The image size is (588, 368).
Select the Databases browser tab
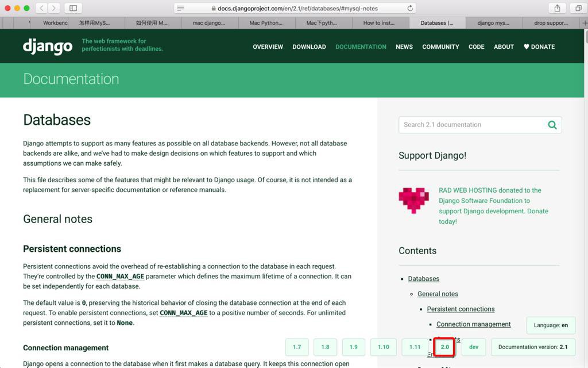pyautogui.click(x=437, y=23)
